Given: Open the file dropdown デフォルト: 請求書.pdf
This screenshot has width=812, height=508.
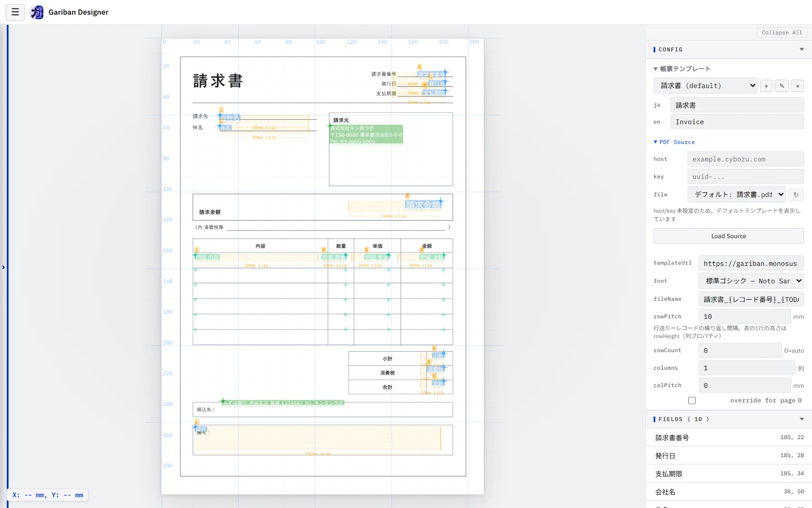Looking at the screenshot, I should (x=737, y=195).
